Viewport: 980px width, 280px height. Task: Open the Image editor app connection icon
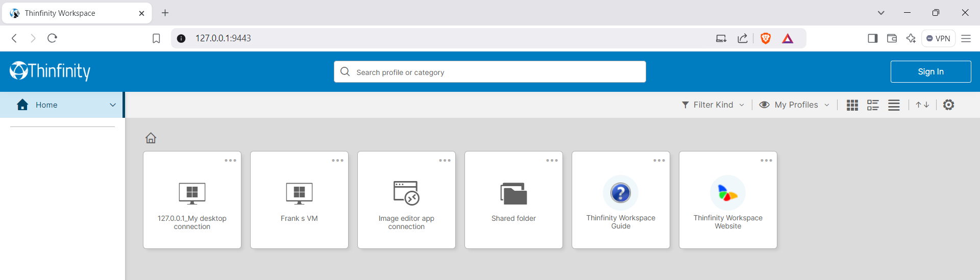tap(406, 193)
